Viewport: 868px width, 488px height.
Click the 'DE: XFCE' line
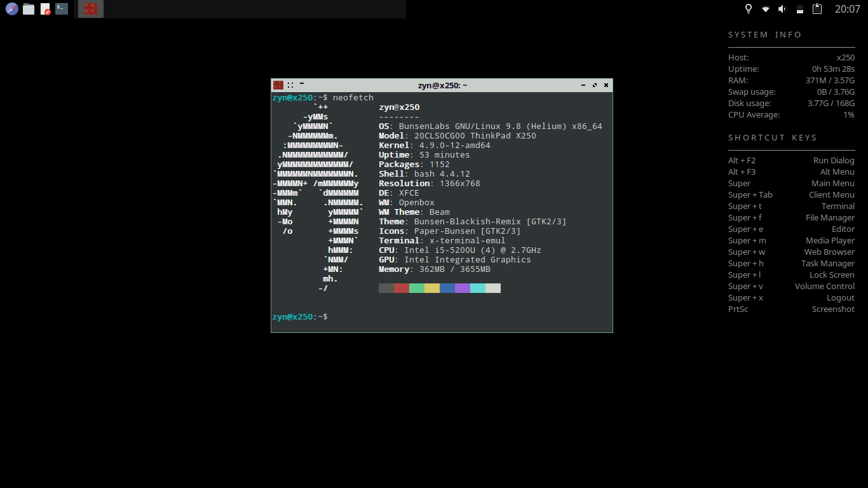(399, 193)
